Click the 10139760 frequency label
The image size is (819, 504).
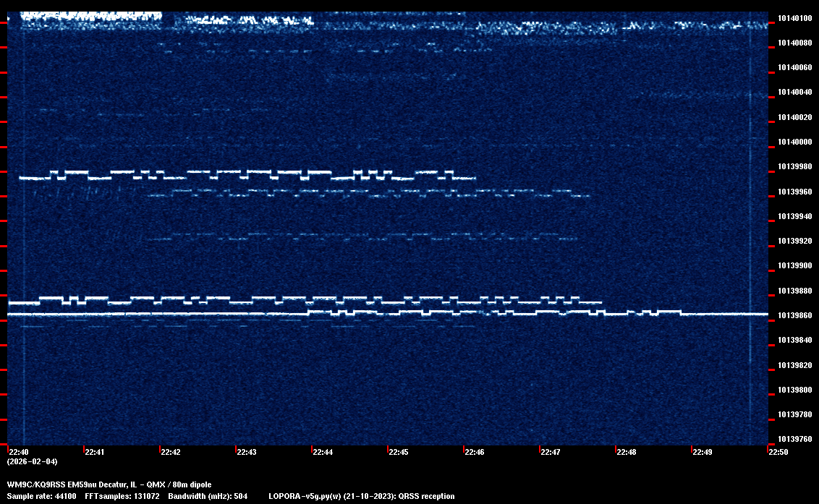click(794, 439)
